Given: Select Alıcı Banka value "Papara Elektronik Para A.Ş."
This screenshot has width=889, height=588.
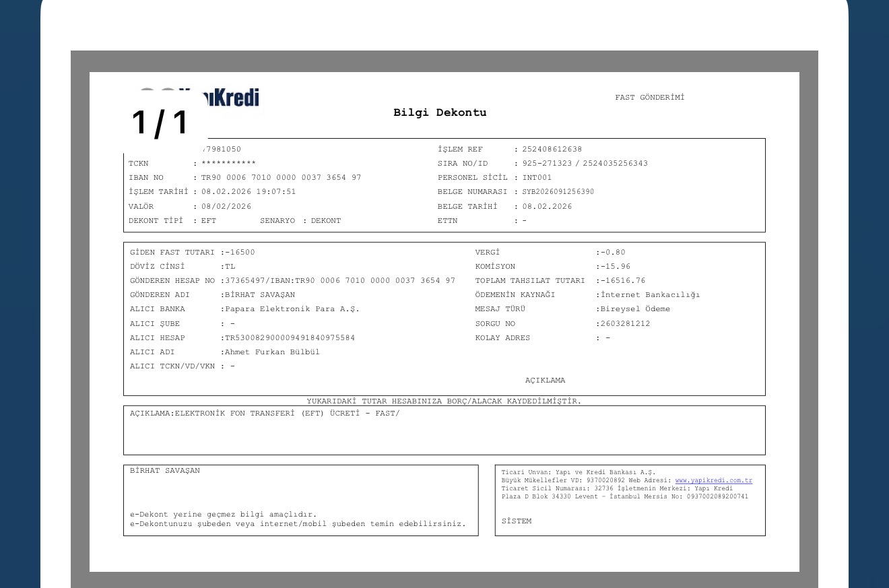Looking at the screenshot, I should [292, 309].
